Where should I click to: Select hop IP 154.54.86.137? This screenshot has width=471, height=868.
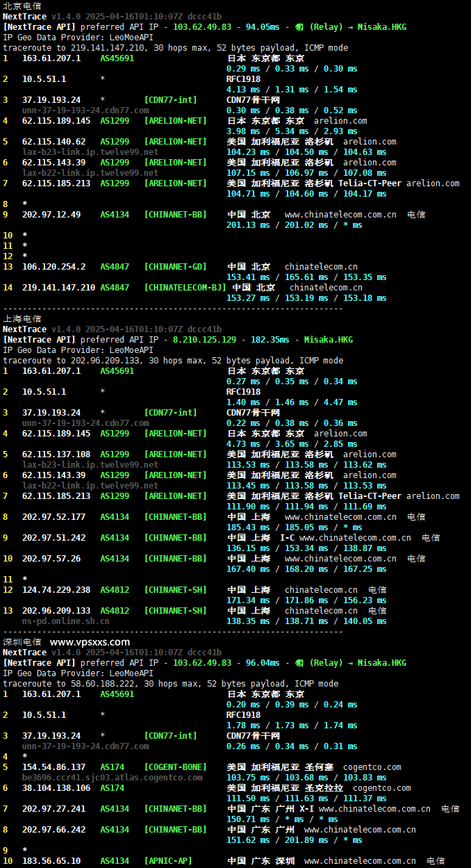[x=54, y=767]
